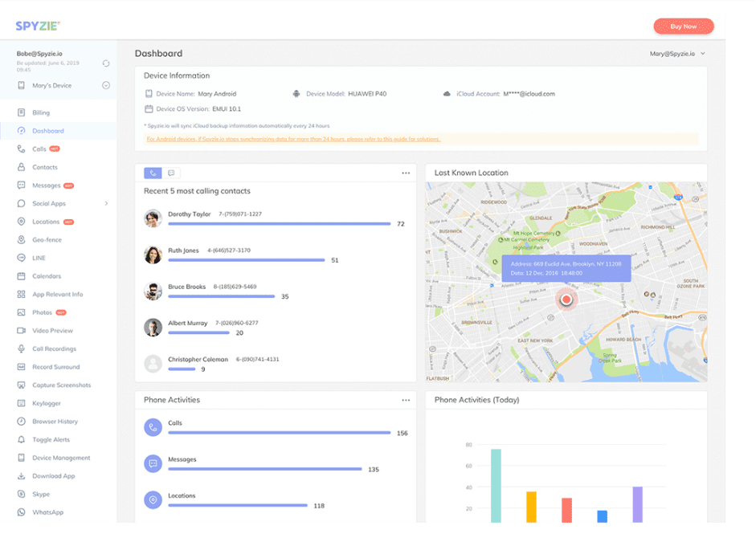
Task: Select phone number "7-(759)071-1227"
Action: tap(240, 214)
